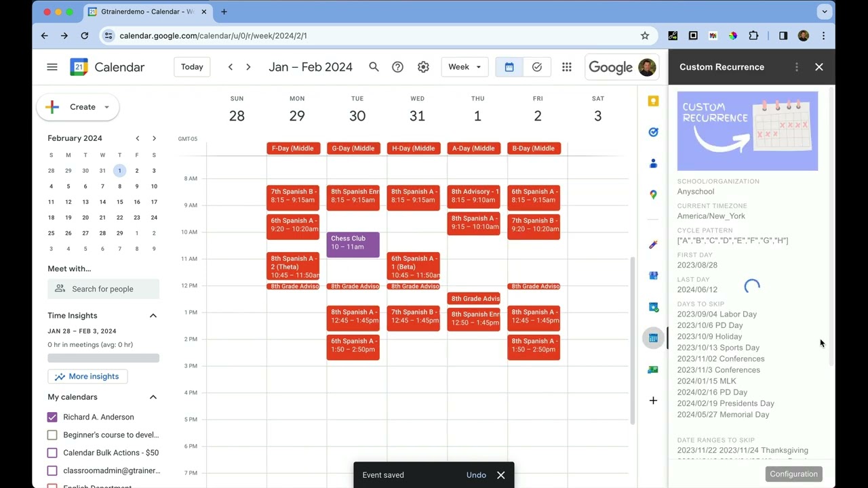
Task: Dismiss the Event saved notification
Action: pyautogui.click(x=501, y=475)
